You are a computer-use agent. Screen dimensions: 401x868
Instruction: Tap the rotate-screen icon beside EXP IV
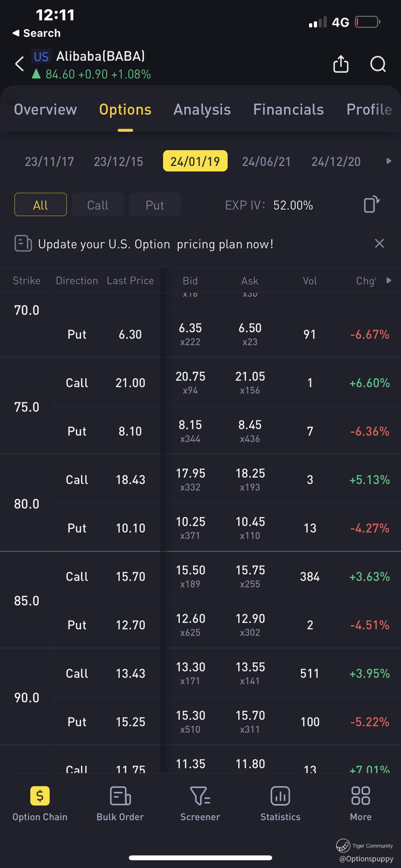(x=371, y=204)
